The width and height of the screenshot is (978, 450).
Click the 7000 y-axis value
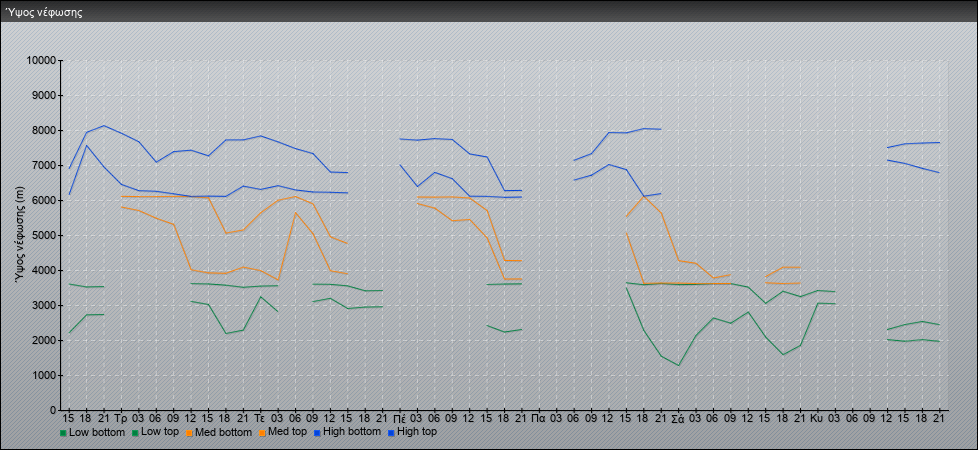[44, 165]
